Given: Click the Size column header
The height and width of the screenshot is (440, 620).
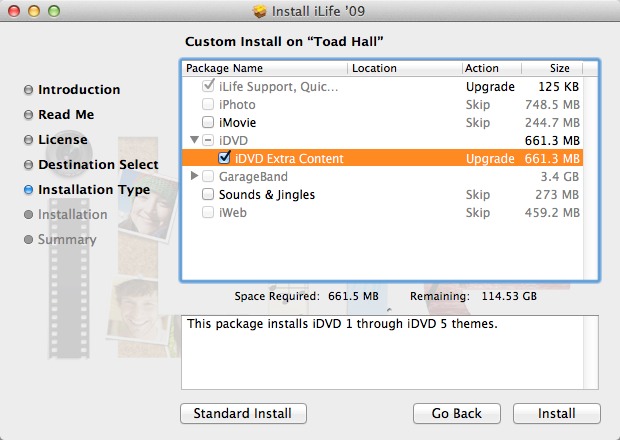Looking at the screenshot, I should click(x=560, y=69).
